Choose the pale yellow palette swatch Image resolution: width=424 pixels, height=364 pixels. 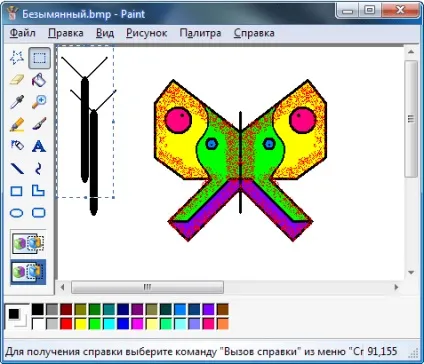coord(151,323)
